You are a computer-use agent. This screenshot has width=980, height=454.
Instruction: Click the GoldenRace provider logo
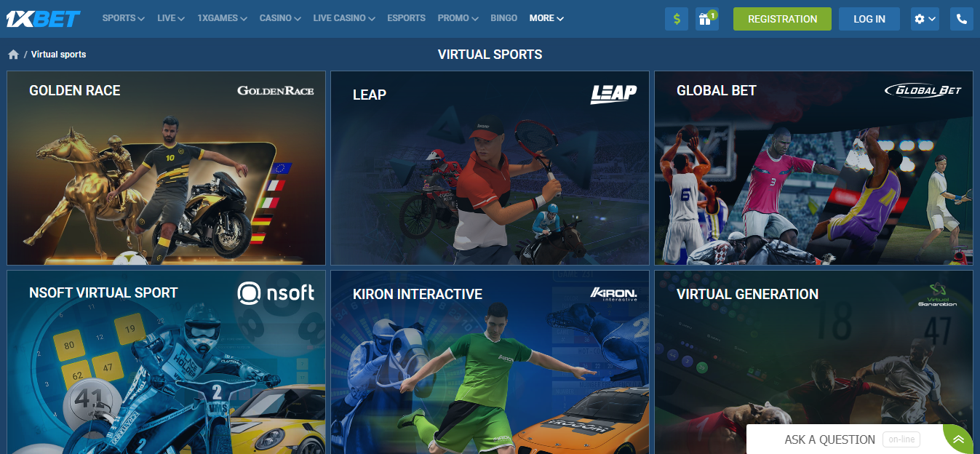[276, 91]
